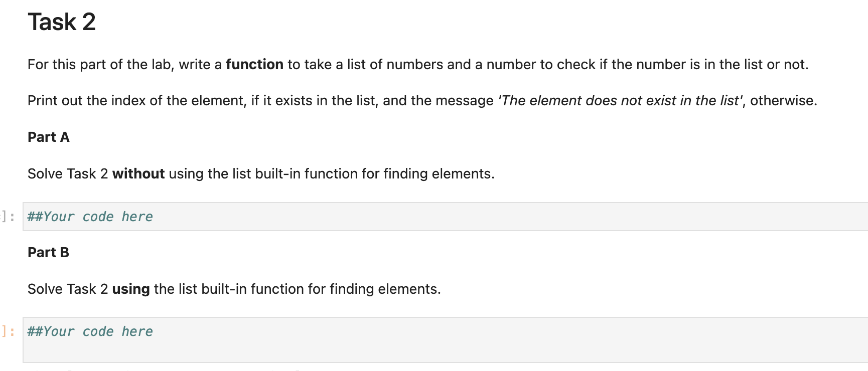Click the Part A subheading
This screenshot has width=868, height=371.
click(49, 137)
